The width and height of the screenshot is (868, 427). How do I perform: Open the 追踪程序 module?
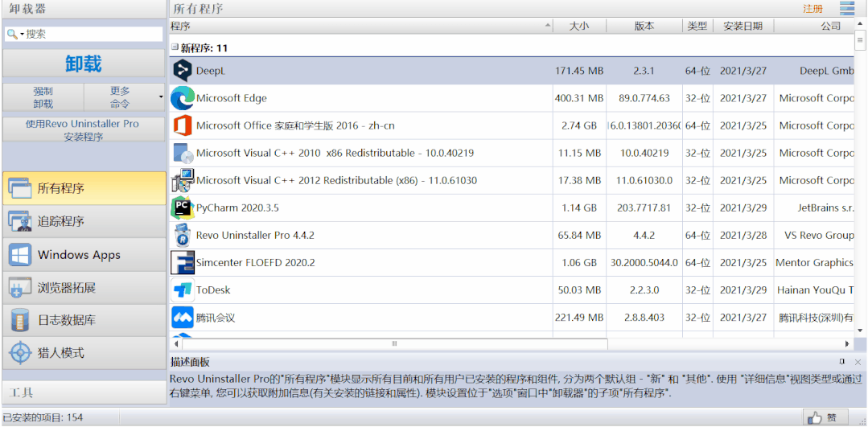84,222
